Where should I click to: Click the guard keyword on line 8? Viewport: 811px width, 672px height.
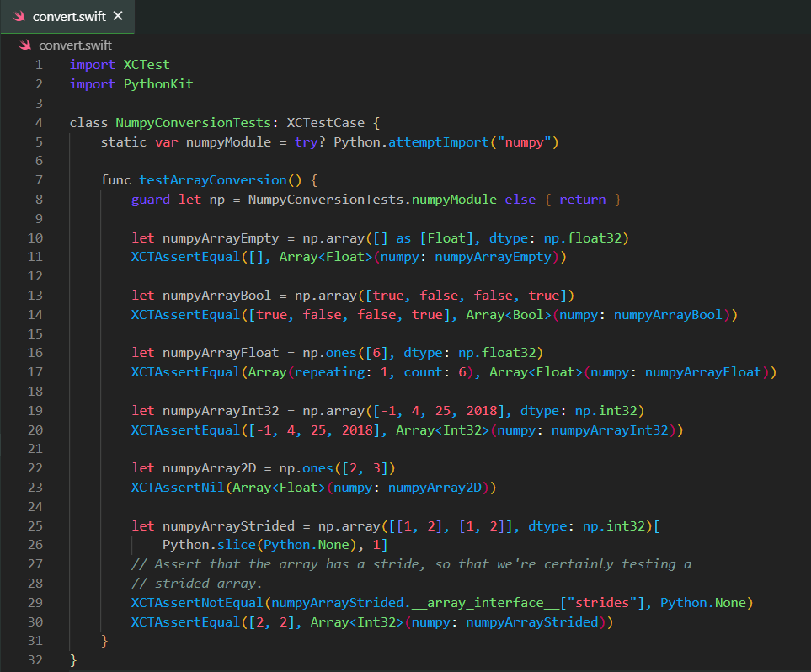(151, 200)
